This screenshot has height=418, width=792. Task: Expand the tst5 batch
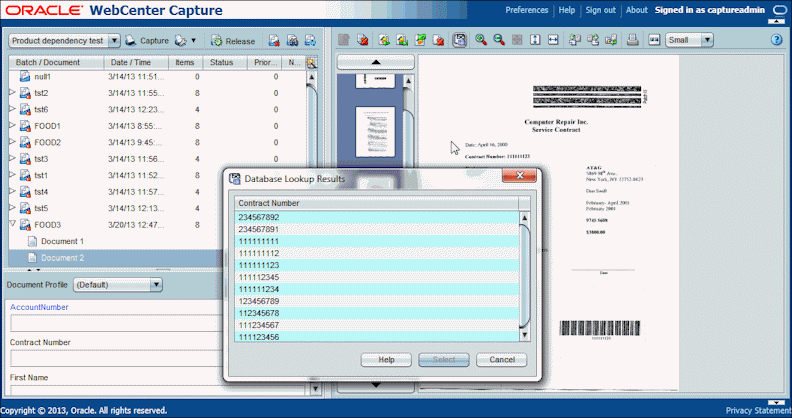pyautogui.click(x=13, y=208)
